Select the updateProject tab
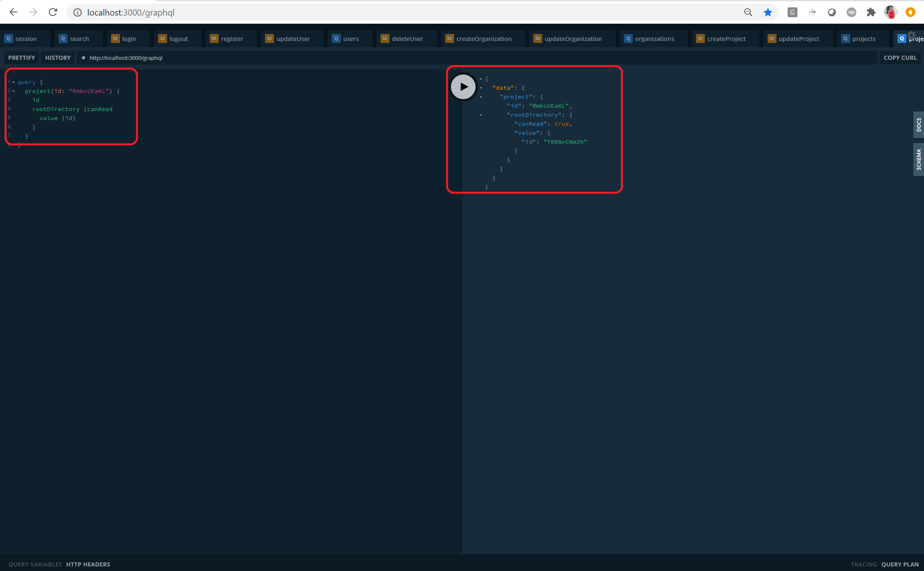The width and height of the screenshot is (924, 571). 796,39
